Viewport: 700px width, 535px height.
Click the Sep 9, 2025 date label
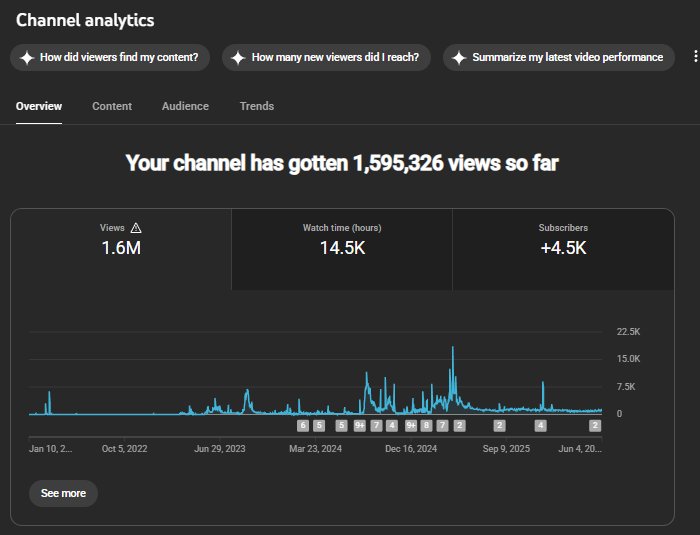(506, 448)
